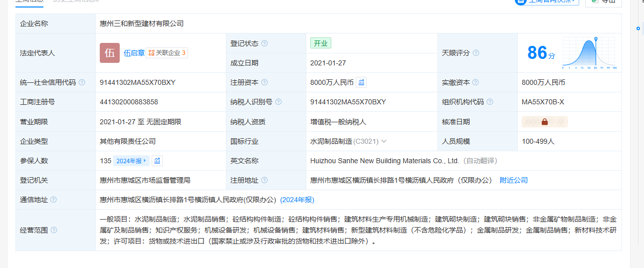This screenshot has height=268, width=644.
Task: Open the 天眼评分 distribution chart
Action: 589,53
